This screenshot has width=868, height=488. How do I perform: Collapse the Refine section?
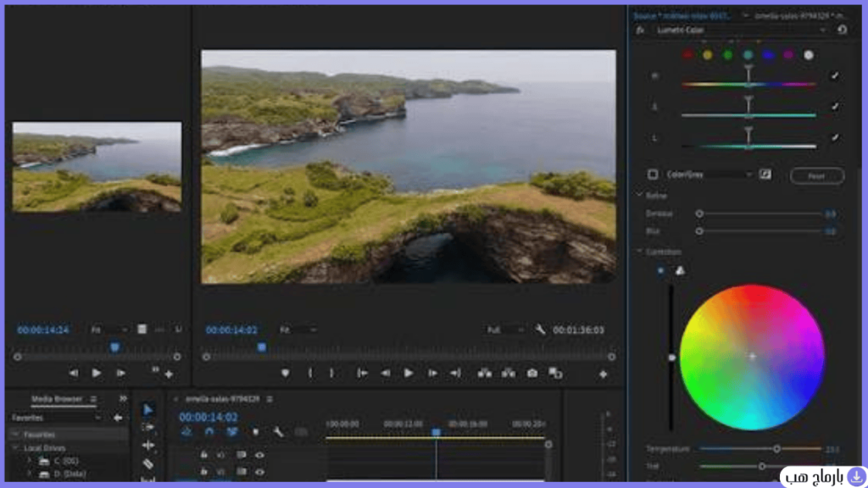640,196
